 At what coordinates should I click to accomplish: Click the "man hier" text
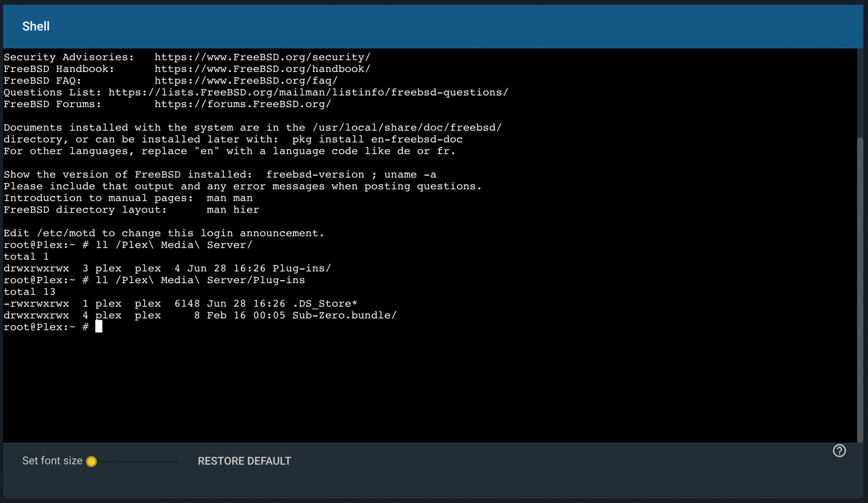pos(233,210)
